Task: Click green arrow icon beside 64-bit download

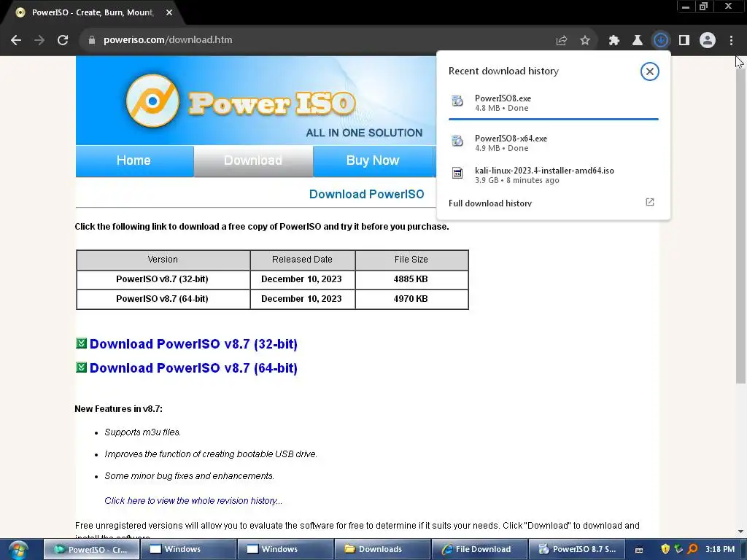Action: point(82,367)
